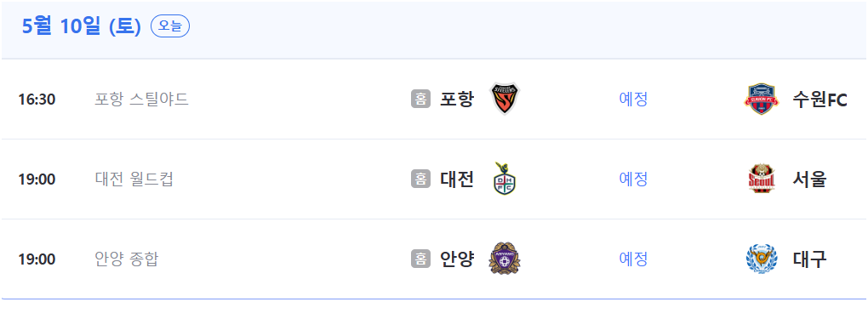Click the 대전 월드컵 stadium name
The width and height of the screenshot is (868, 319).
coord(134,179)
